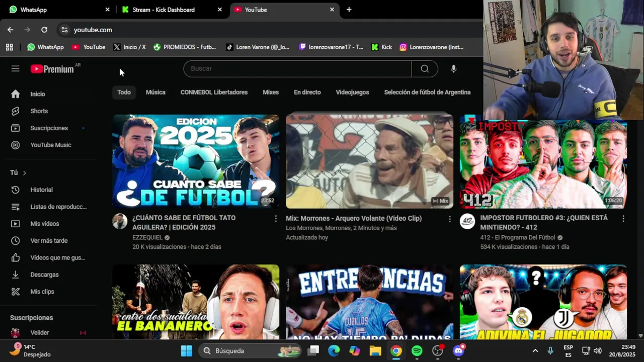This screenshot has width=644, height=362.
Task: Select the Videojuegos filter chip
Action: click(x=352, y=92)
